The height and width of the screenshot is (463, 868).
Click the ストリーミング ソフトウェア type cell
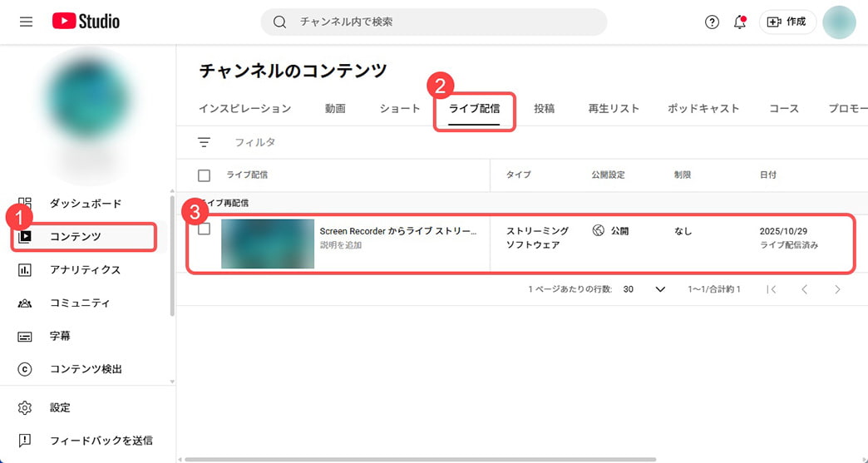(538, 238)
